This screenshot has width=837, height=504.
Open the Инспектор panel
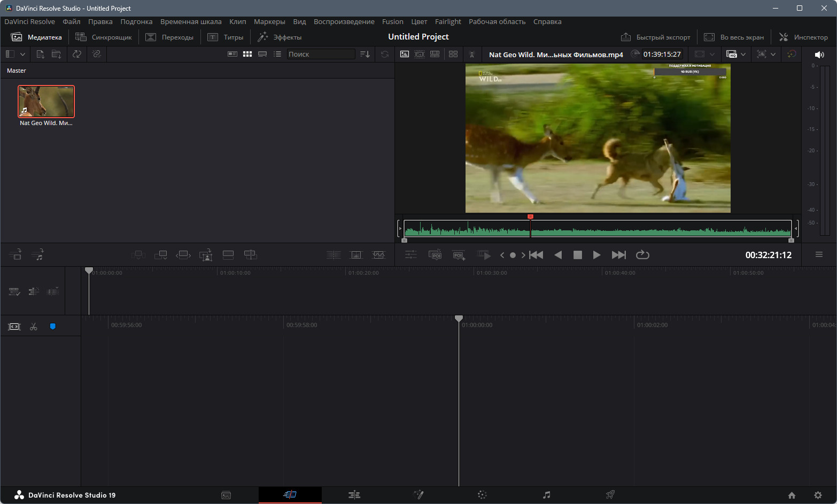click(803, 37)
